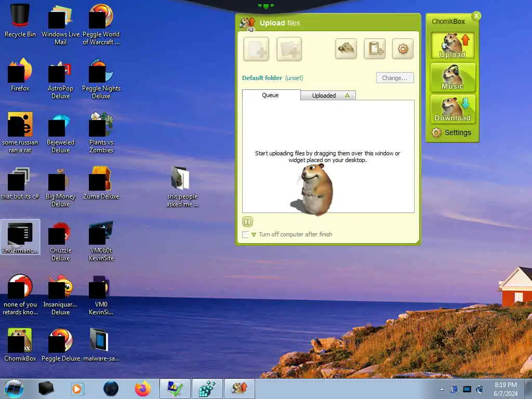
Task: Select AstroPop Deluxe desktop icon
Action: (60, 79)
